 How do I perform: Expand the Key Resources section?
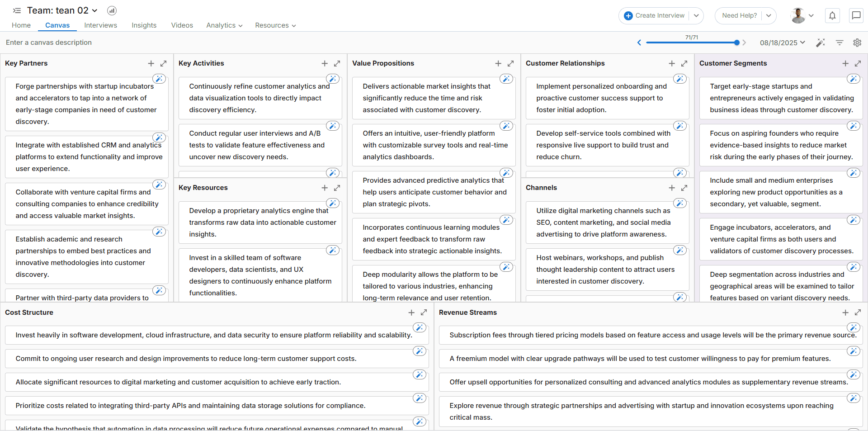pos(337,188)
